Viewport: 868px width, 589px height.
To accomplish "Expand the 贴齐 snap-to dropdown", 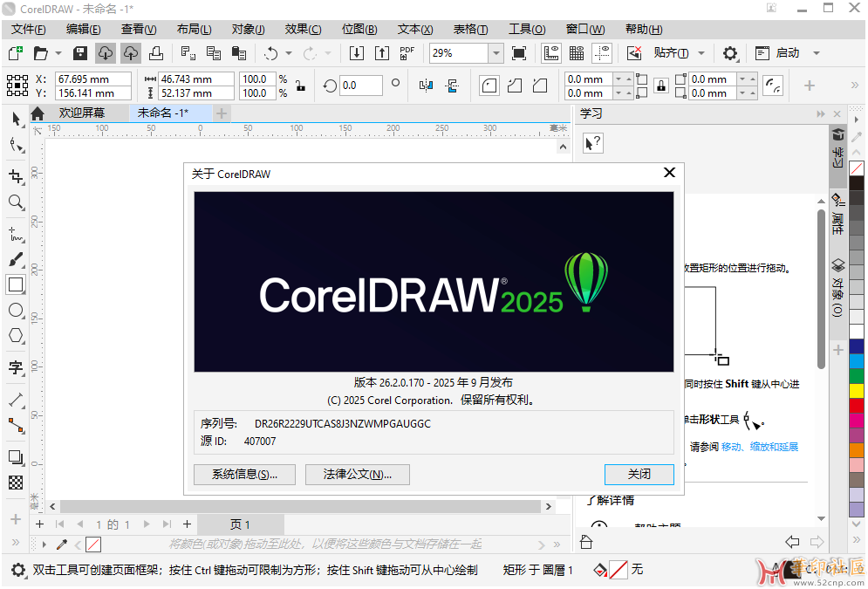I will (x=701, y=53).
